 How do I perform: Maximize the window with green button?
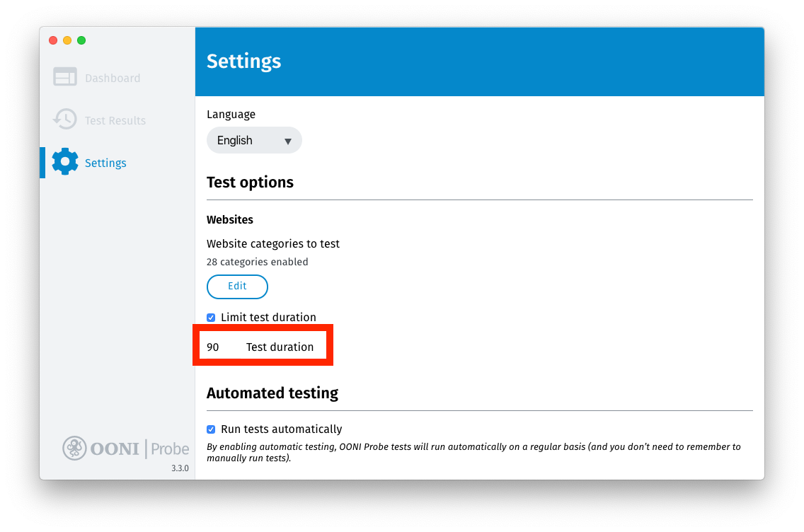coord(81,40)
